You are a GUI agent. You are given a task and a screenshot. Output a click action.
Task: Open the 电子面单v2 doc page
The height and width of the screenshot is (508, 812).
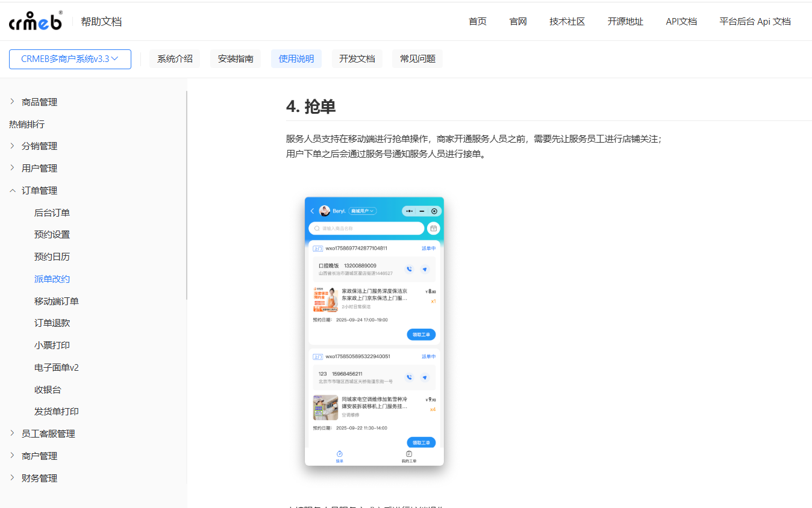[x=57, y=368]
